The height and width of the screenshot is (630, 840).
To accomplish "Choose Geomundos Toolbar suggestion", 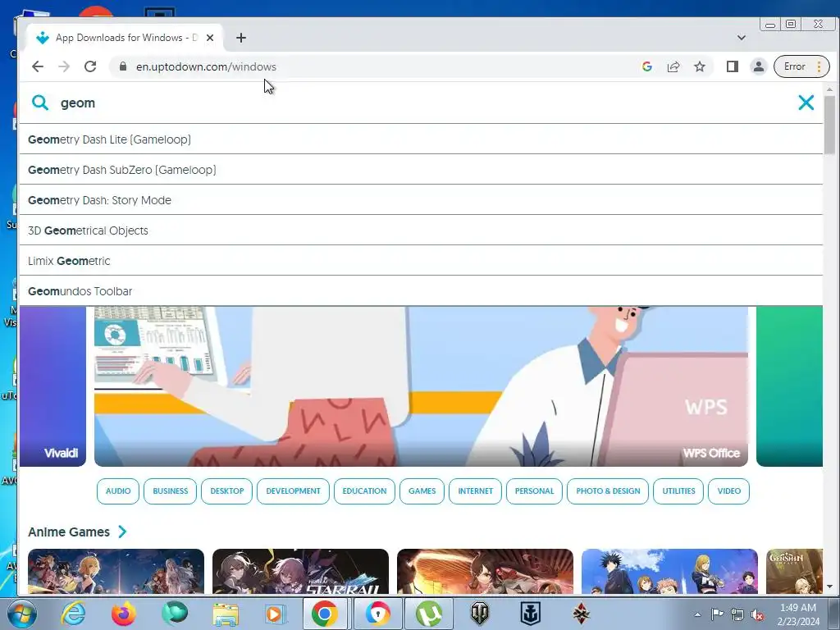I will (421, 291).
